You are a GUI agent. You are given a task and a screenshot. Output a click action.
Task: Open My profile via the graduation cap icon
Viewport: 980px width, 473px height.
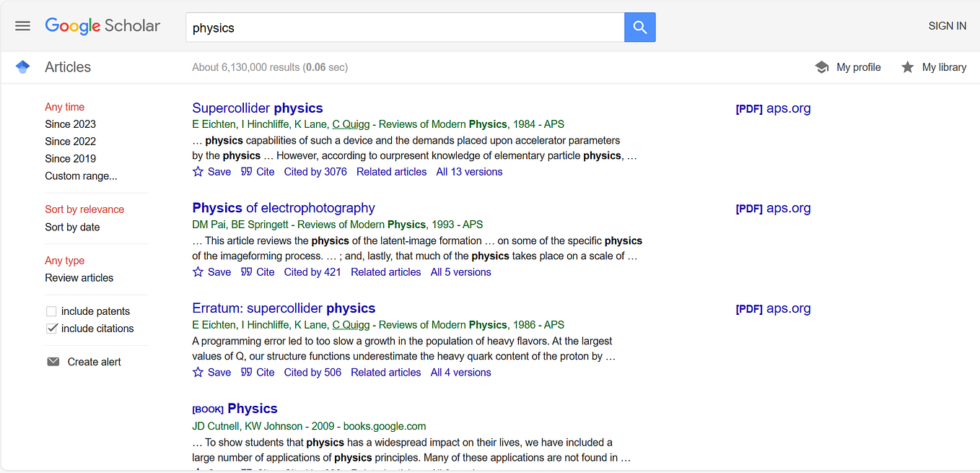click(x=822, y=66)
